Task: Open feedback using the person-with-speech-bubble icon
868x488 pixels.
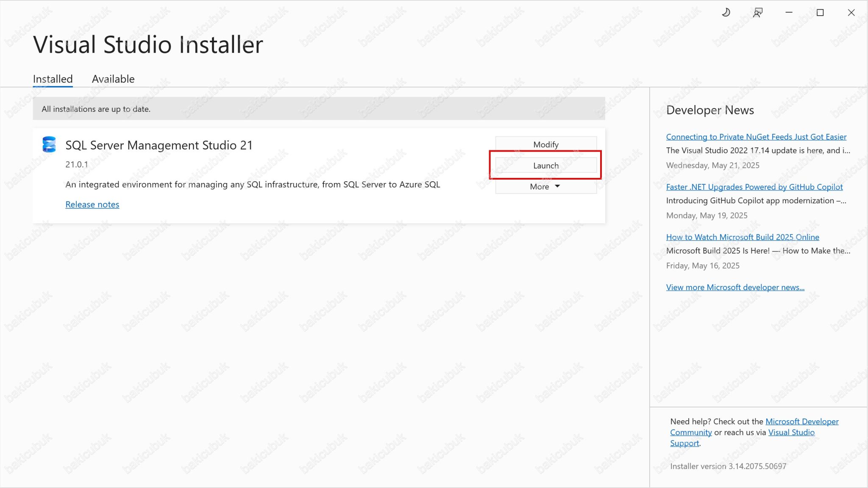Action: (757, 12)
